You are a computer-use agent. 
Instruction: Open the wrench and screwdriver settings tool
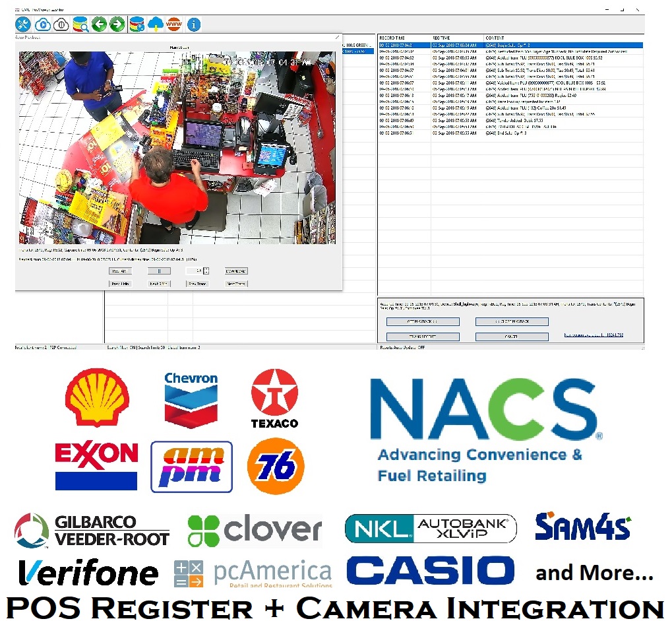23,24
